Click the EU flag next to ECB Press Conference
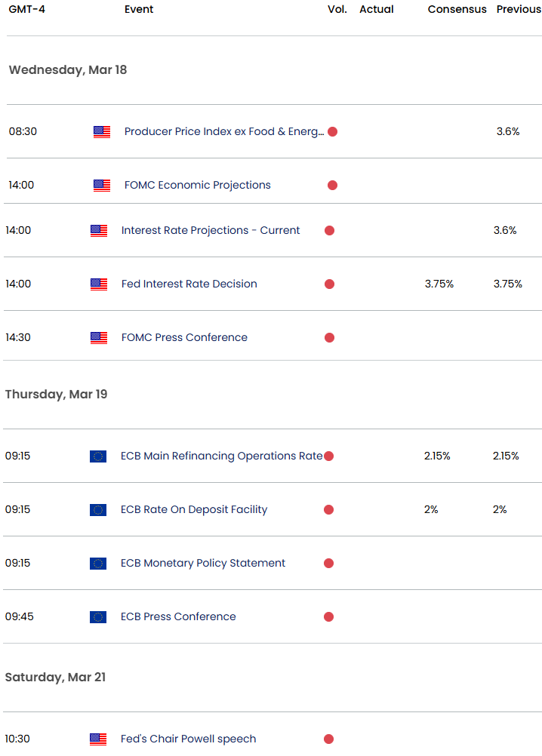 (98, 617)
